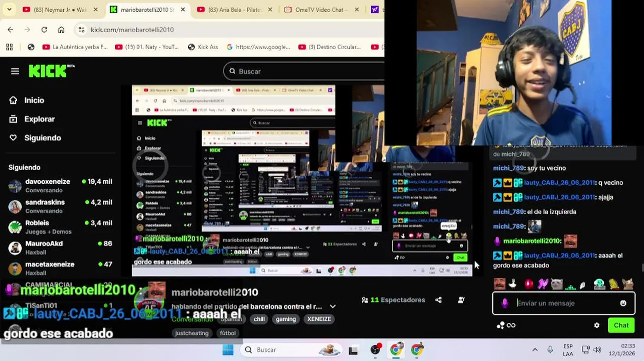644x361 pixels.
Task: Open the macetaxeneize followed channel
Action: pos(60,268)
